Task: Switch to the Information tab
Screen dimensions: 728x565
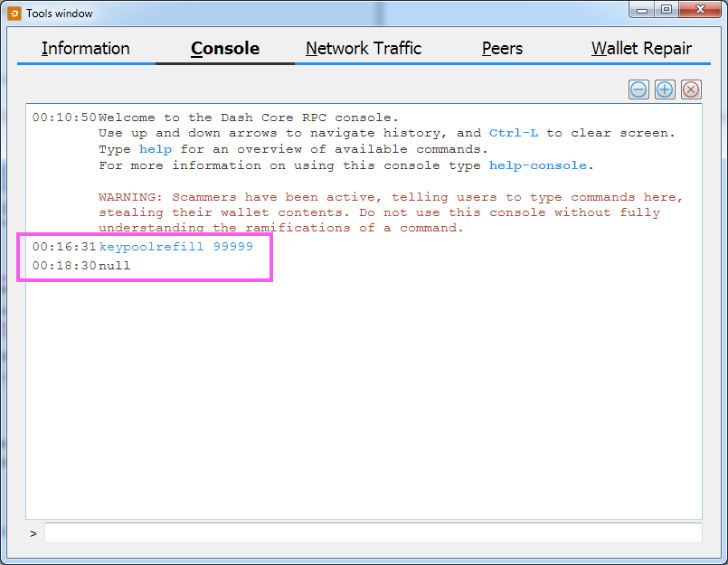Action: tap(86, 48)
